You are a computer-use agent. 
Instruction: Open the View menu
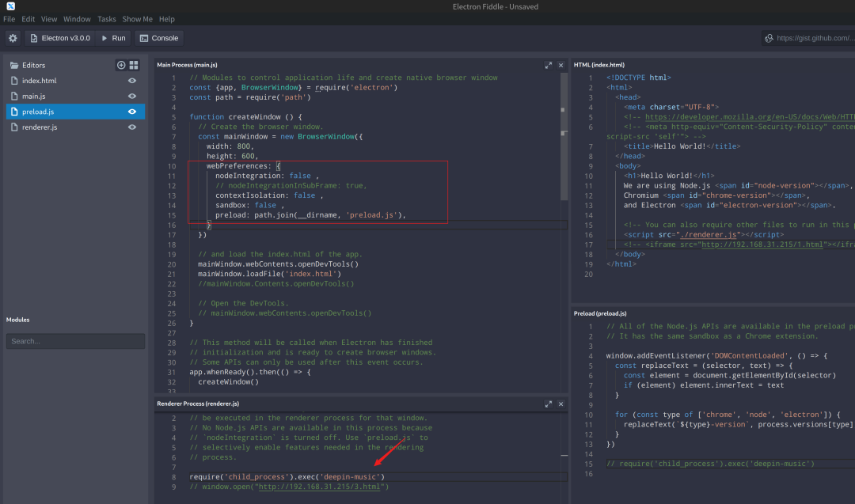click(x=49, y=19)
